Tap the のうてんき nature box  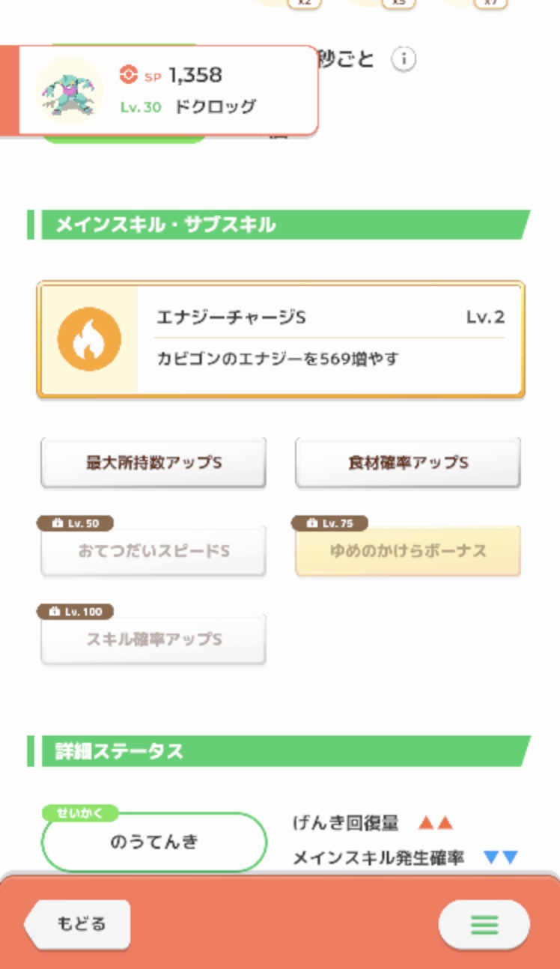pyautogui.click(x=154, y=842)
